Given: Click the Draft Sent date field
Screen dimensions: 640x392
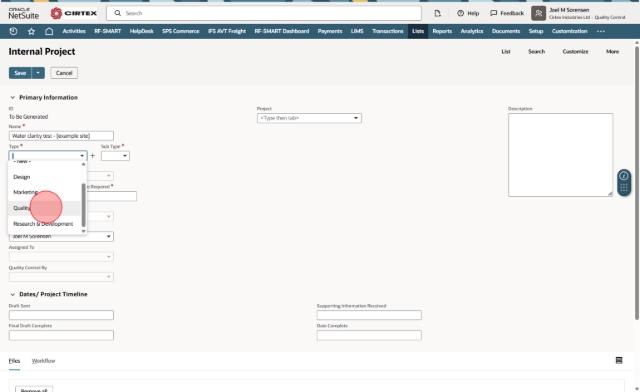Looking at the screenshot, I should pos(61,315).
